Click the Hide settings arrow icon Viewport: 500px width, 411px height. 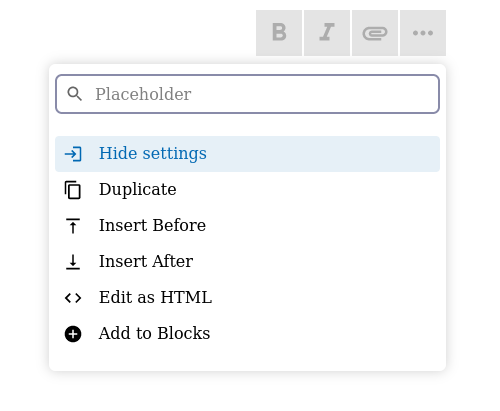tap(73, 154)
